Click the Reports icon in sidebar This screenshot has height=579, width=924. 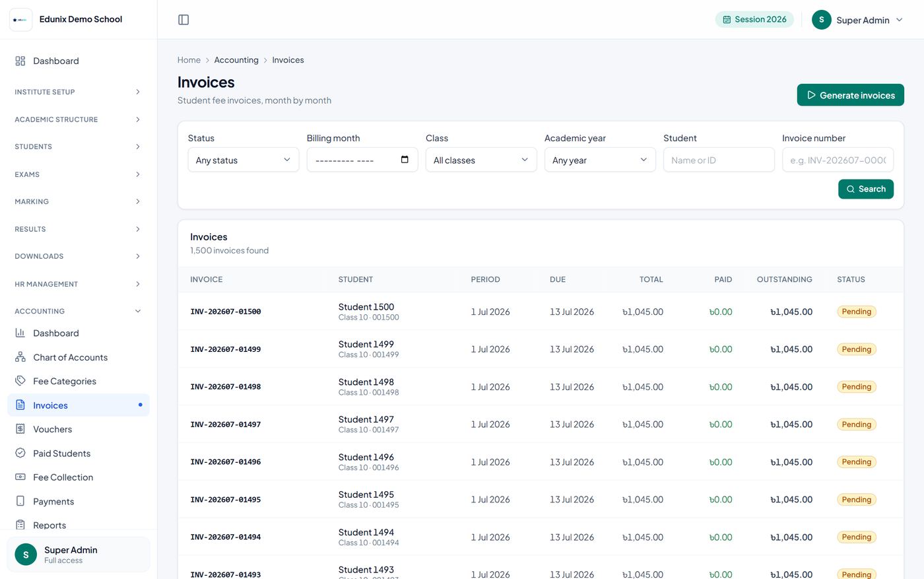(x=20, y=525)
